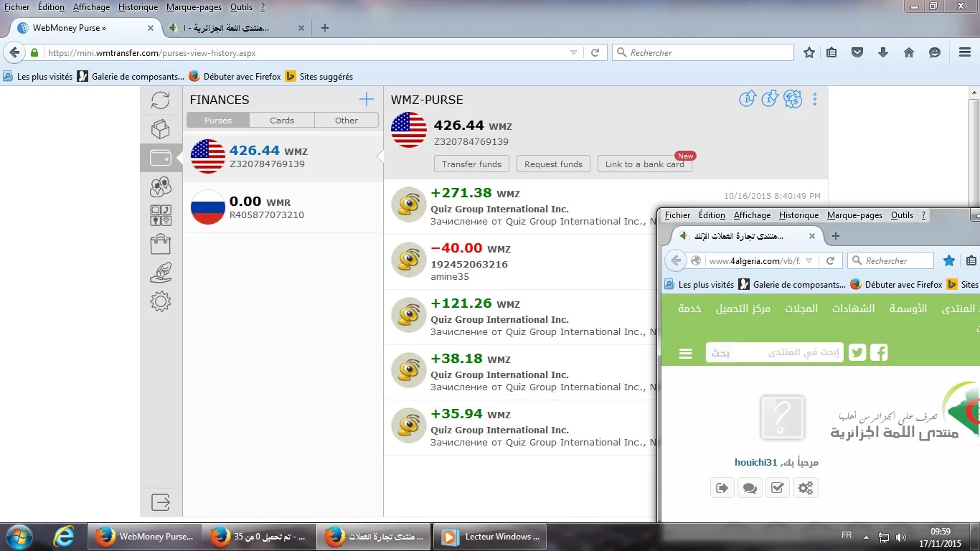Open the shopping bag marketplace icon
The width and height of the screenshot is (980, 551).
[161, 244]
